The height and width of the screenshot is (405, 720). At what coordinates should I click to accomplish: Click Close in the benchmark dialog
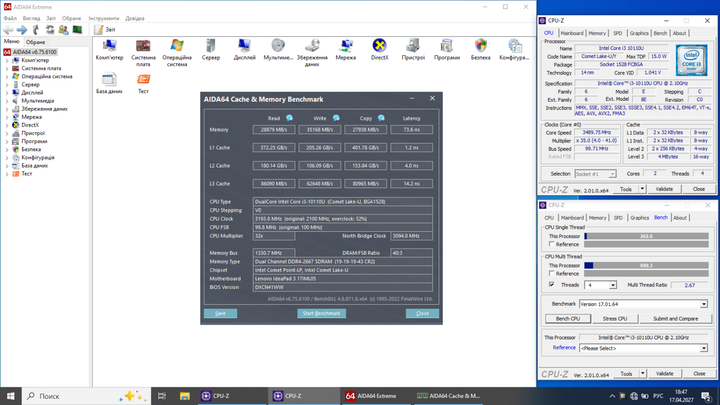click(422, 313)
